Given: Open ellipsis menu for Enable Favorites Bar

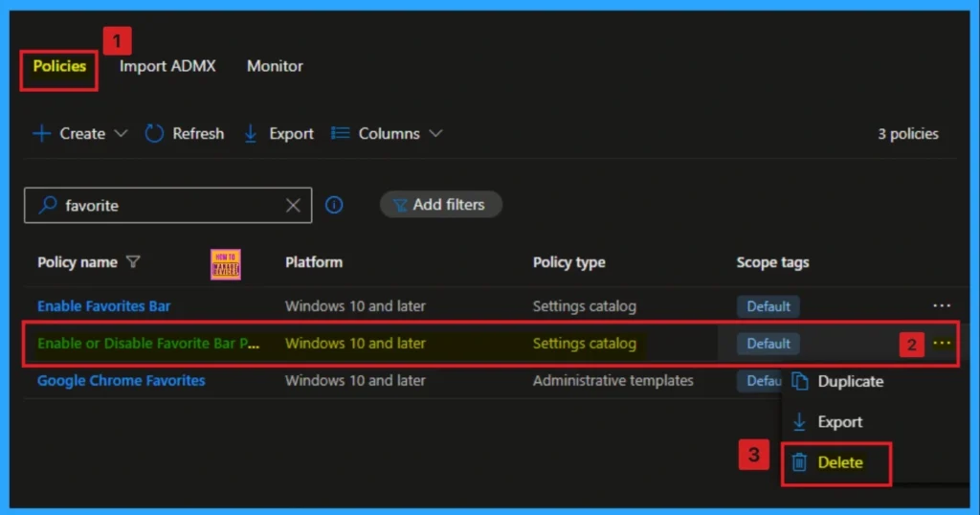Looking at the screenshot, I should pos(942,305).
